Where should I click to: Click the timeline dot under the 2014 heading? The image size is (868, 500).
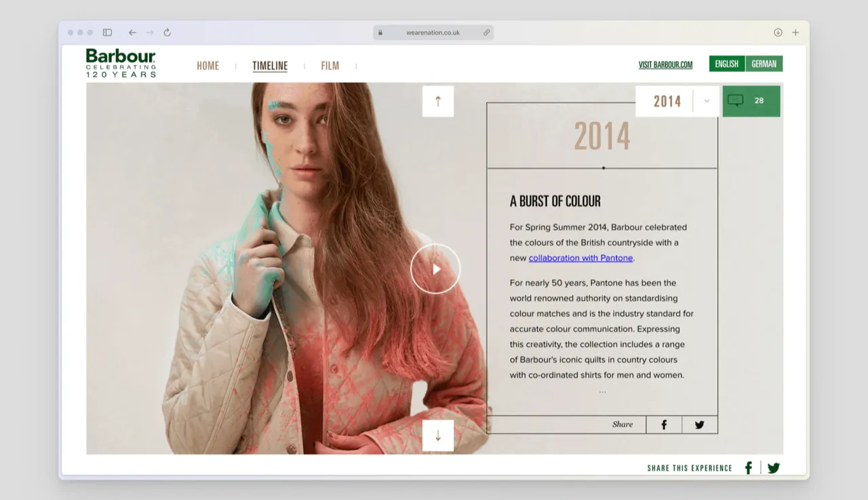pos(603,167)
